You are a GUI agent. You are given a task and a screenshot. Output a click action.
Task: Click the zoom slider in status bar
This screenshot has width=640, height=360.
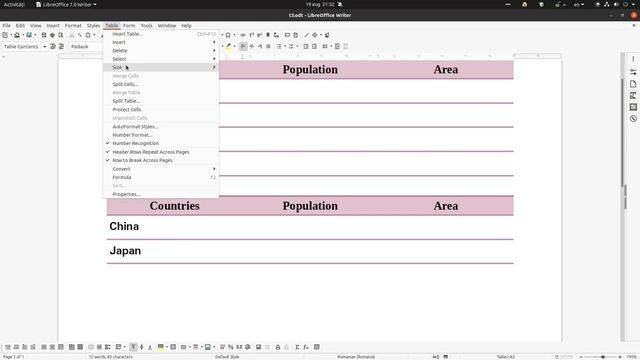click(600, 357)
